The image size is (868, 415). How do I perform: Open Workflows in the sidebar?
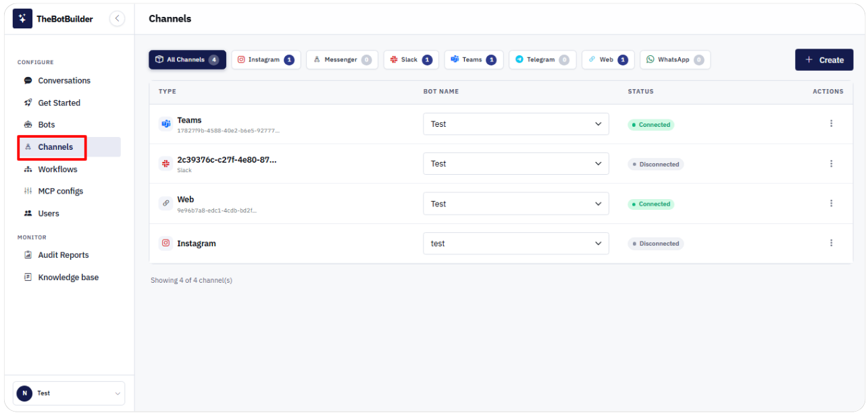pos(57,169)
